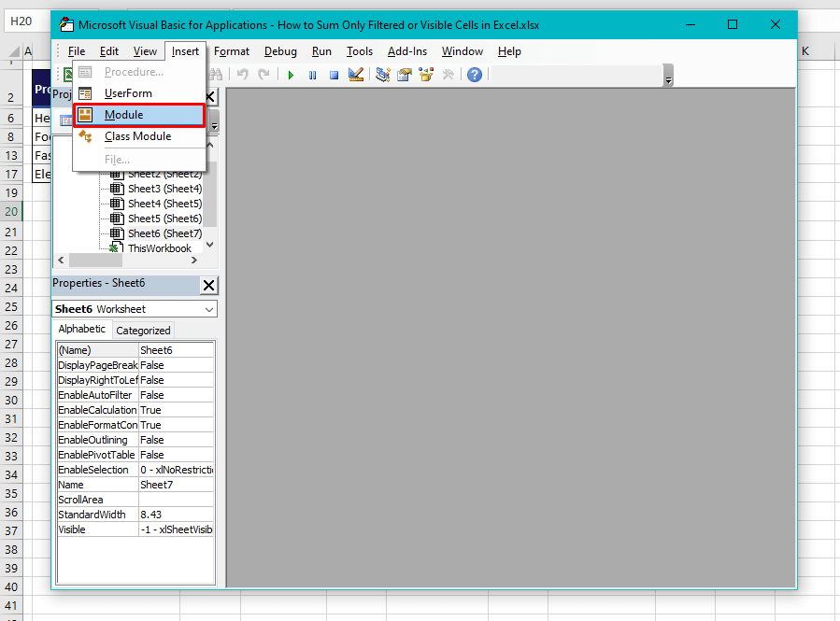The height and width of the screenshot is (621, 840).
Task: Toggle Design Mode on the toolbar
Action: click(356, 75)
